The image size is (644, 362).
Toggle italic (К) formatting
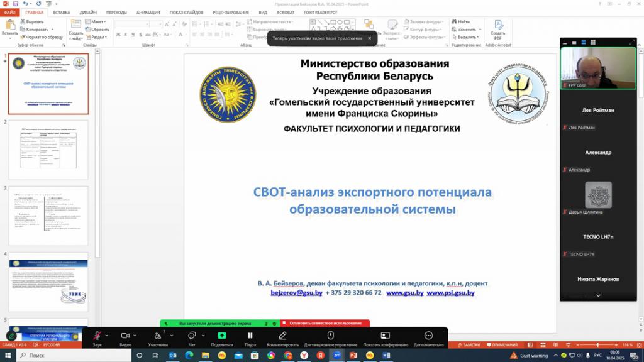coord(126,35)
